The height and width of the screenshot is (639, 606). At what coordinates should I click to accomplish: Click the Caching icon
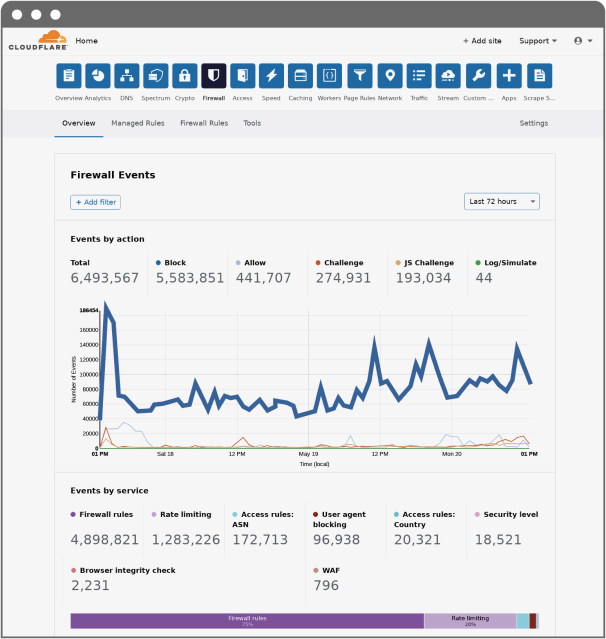point(300,76)
